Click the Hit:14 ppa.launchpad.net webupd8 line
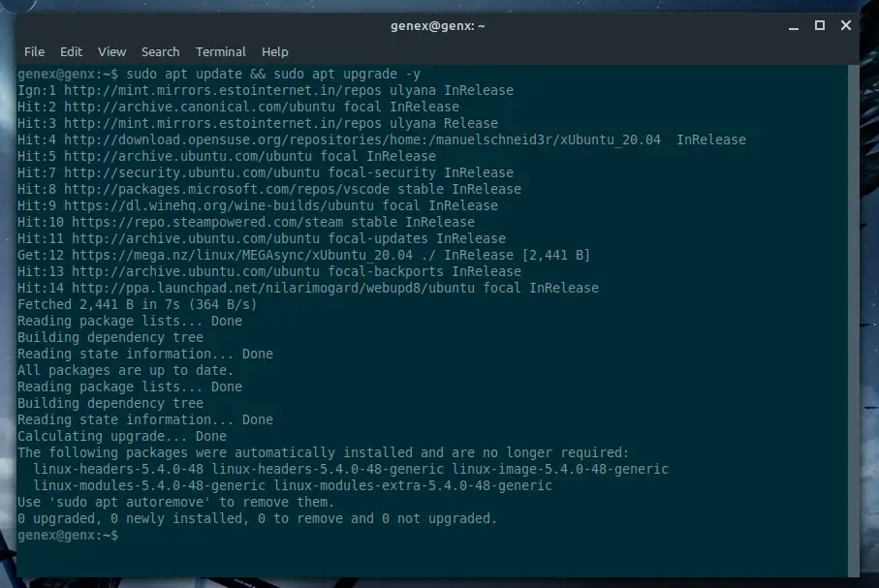Image resolution: width=879 pixels, height=588 pixels. [308, 288]
